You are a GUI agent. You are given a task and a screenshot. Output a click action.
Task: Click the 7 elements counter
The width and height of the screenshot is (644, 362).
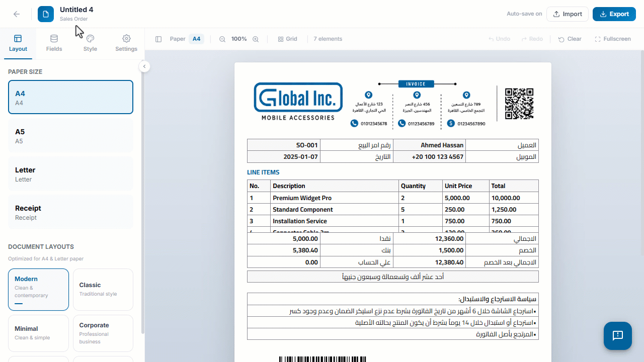coord(328,39)
